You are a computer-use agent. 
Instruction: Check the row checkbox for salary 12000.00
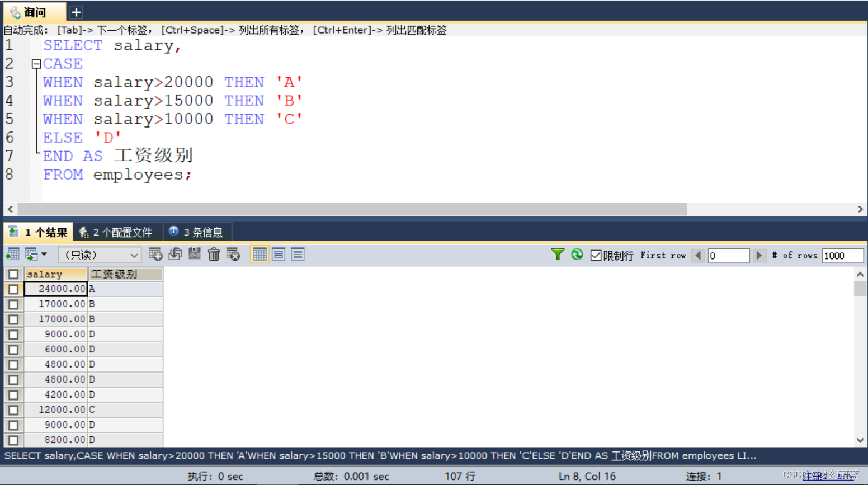click(x=13, y=410)
